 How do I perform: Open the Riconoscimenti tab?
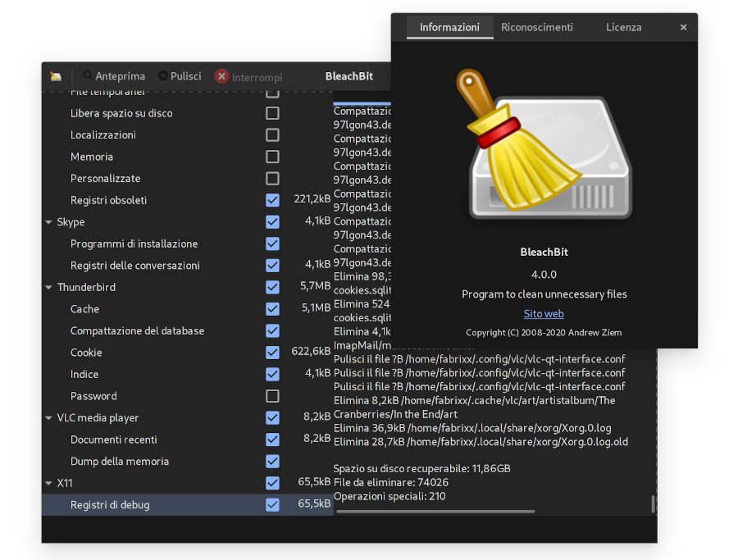click(536, 27)
